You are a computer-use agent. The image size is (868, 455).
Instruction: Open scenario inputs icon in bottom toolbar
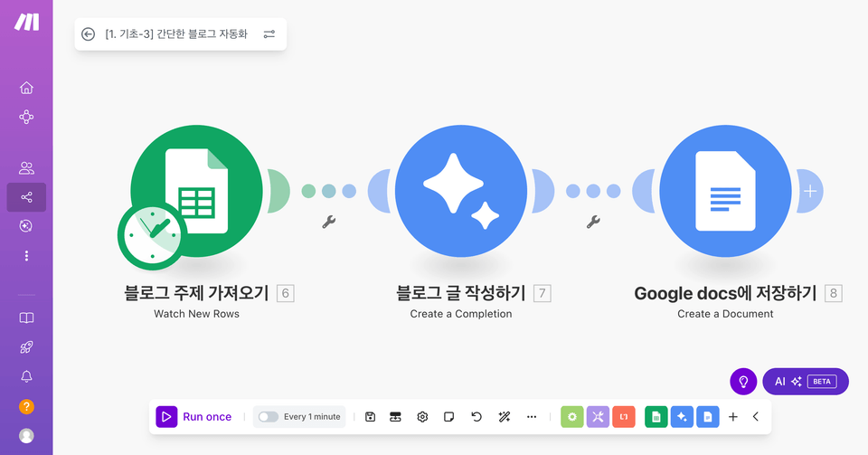(395, 417)
